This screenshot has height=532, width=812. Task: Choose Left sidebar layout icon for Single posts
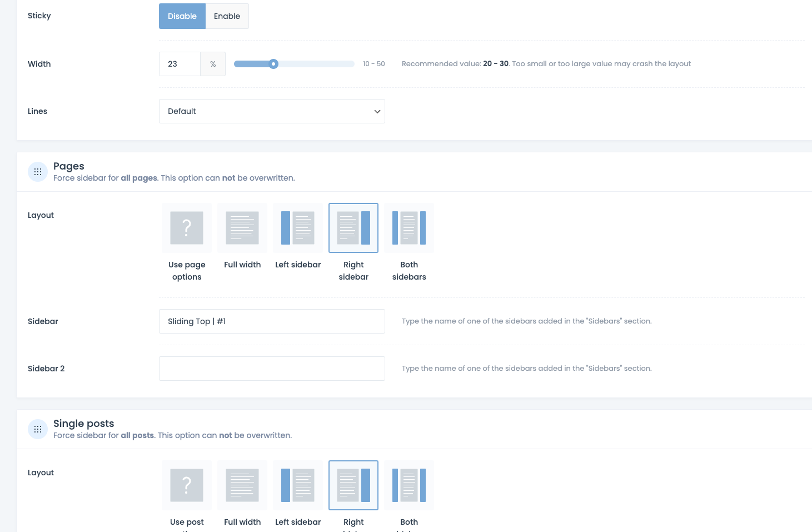[x=298, y=485]
